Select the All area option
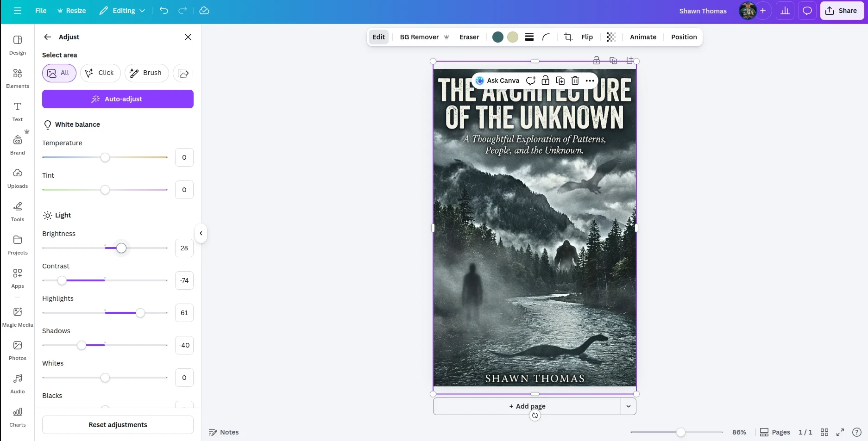The image size is (868, 441). click(x=59, y=73)
